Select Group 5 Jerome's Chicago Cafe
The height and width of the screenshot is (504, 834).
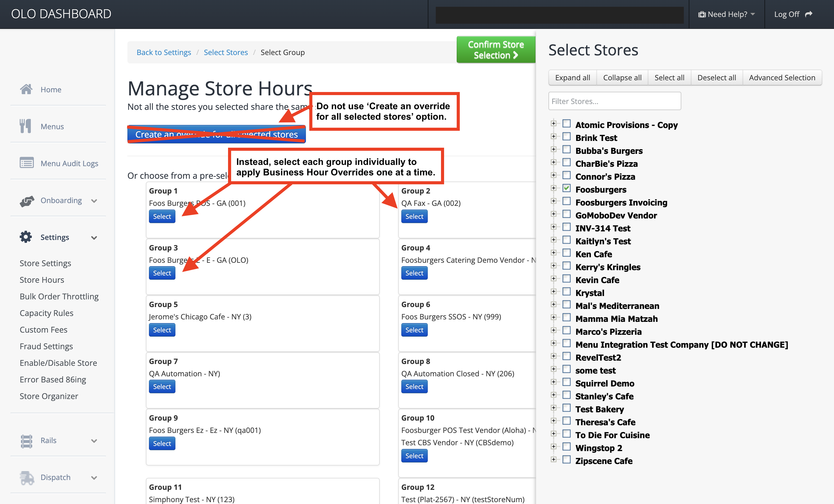(162, 330)
